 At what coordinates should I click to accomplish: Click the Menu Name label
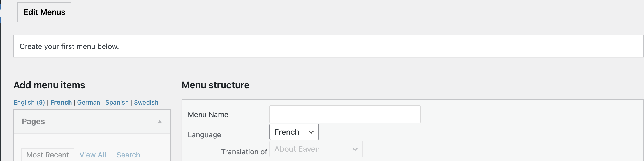pyautogui.click(x=208, y=115)
